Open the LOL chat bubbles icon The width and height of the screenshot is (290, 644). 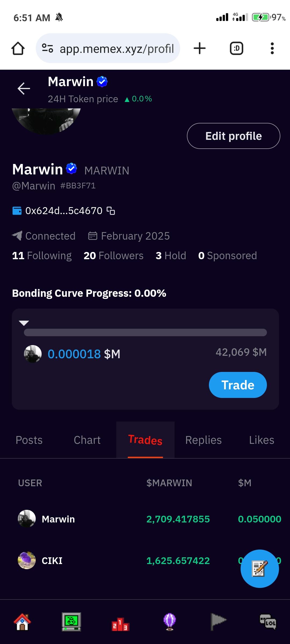[x=268, y=622]
